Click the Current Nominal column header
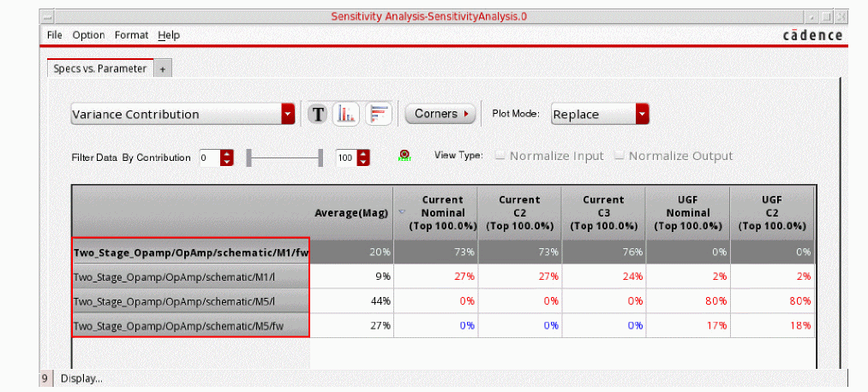Viewport: 868px width, 392px height. click(x=436, y=212)
